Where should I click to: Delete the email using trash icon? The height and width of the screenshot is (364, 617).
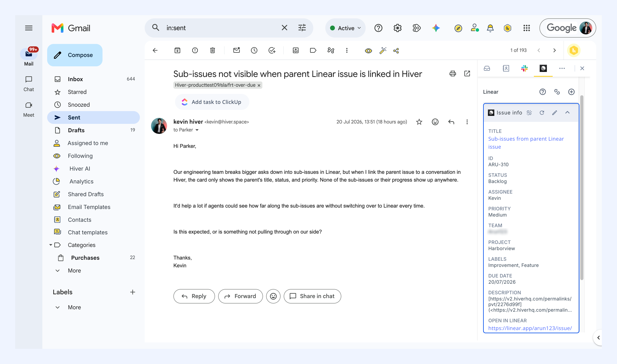pyautogui.click(x=212, y=51)
